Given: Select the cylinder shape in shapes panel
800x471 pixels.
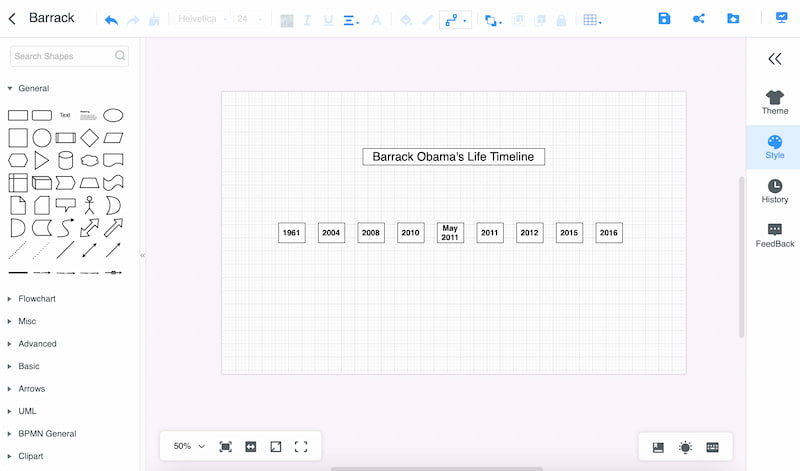Looking at the screenshot, I should 66,160.
